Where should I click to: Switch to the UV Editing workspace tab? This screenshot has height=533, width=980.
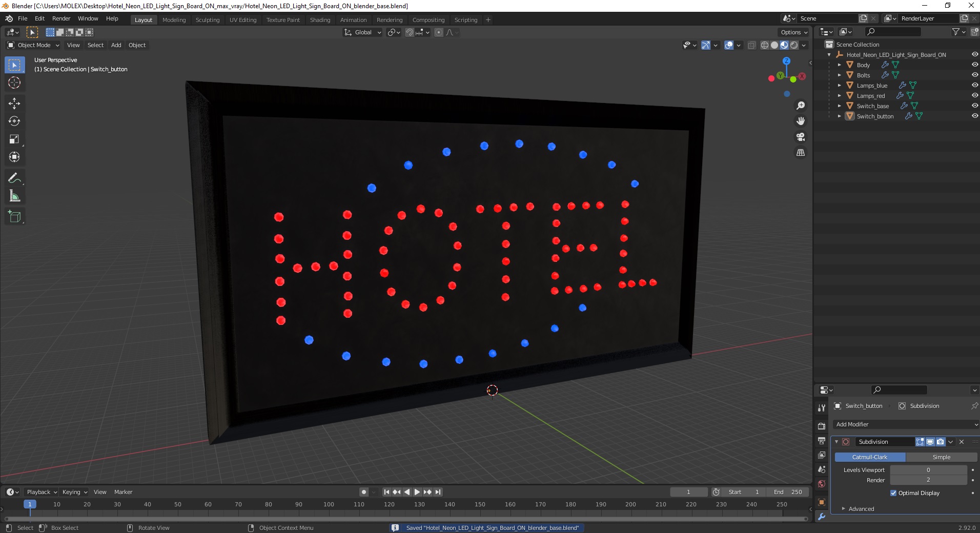tap(243, 20)
